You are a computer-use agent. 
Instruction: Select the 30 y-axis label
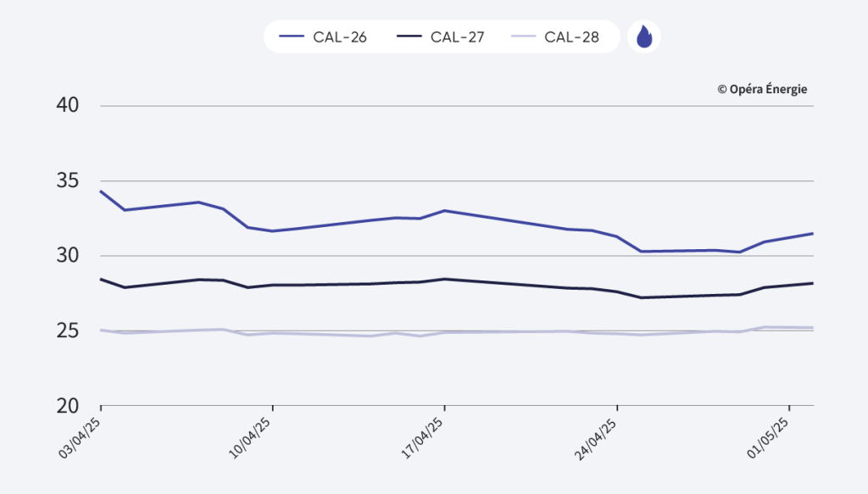(x=67, y=256)
